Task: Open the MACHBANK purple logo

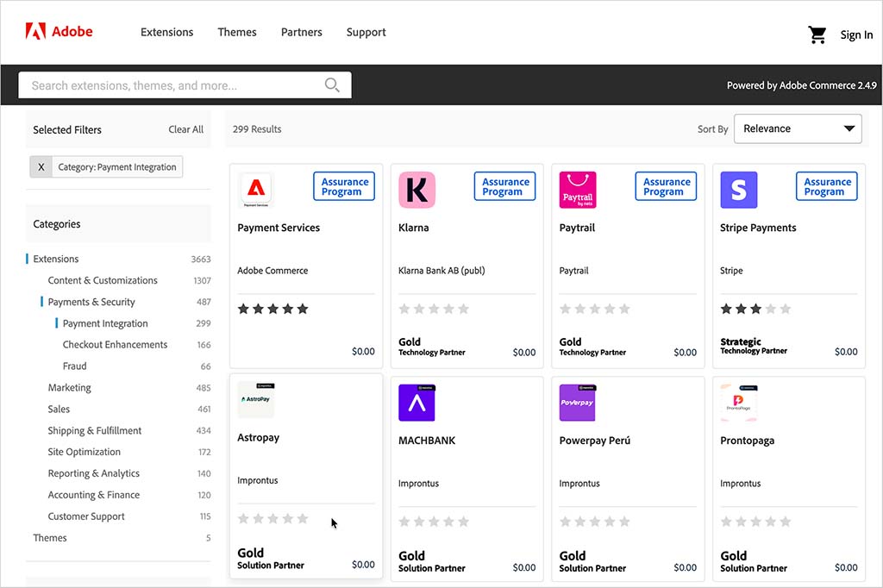Action: click(416, 403)
